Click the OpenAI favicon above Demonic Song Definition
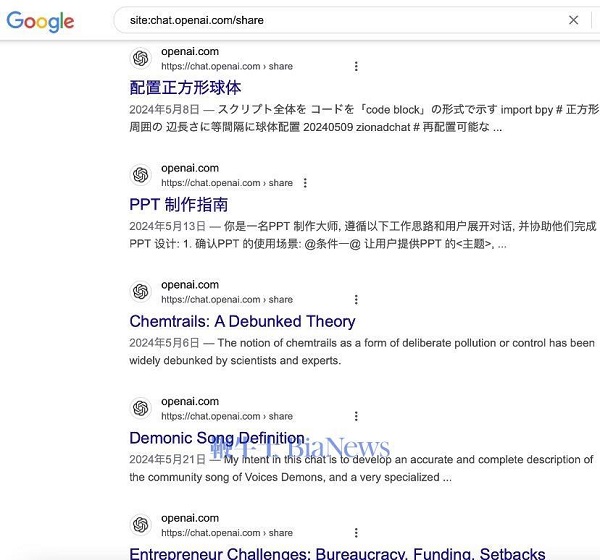 (140, 408)
